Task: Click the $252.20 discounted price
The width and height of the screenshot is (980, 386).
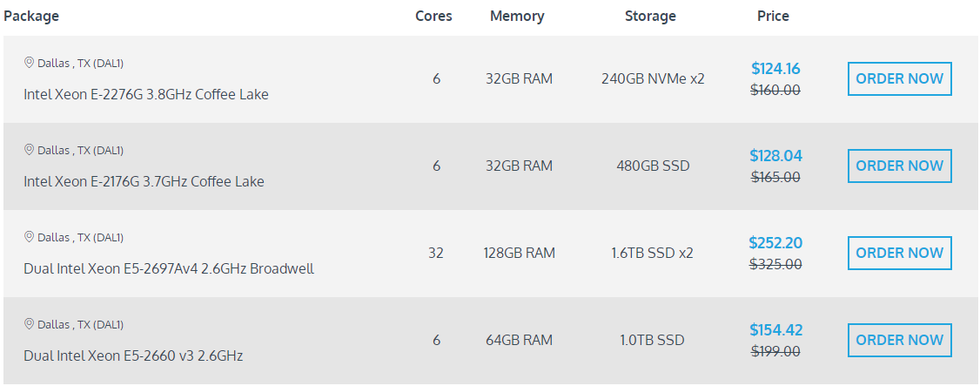Action: (775, 243)
